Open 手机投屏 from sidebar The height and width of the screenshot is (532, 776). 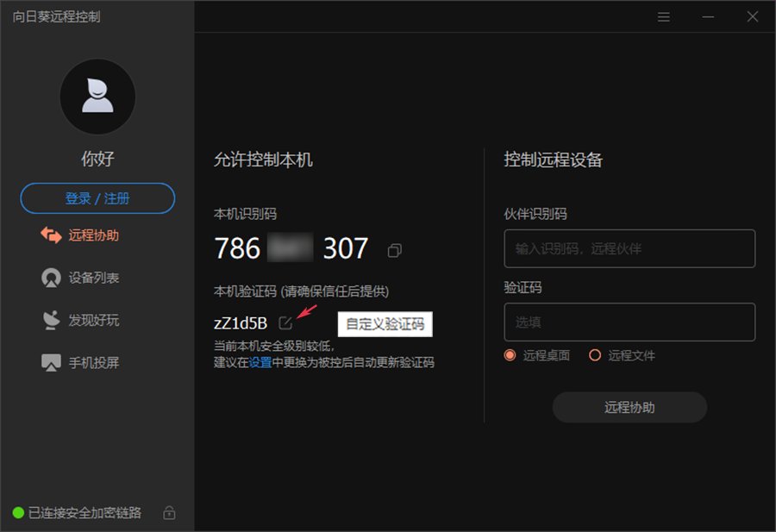[x=93, y=363]
